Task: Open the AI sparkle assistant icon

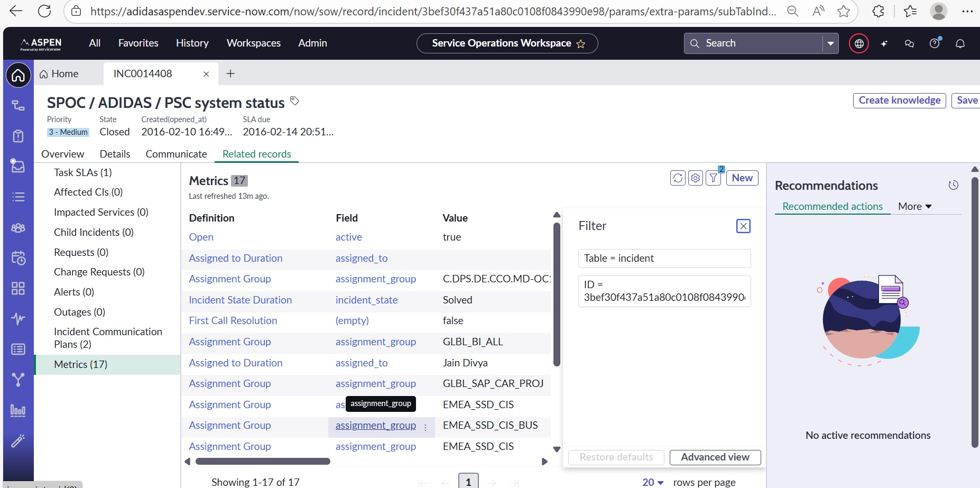Action: (x=884, y=43)
